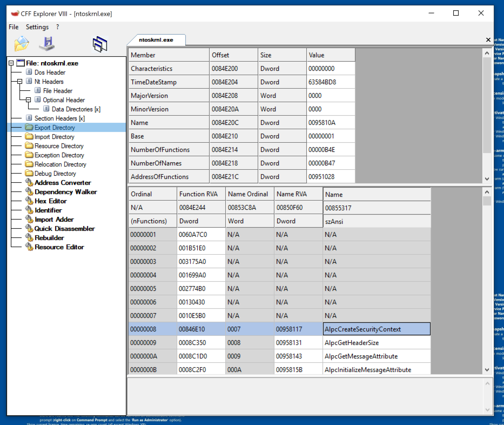Collapse the File: ntoskrnl.exe tree root

11,63
